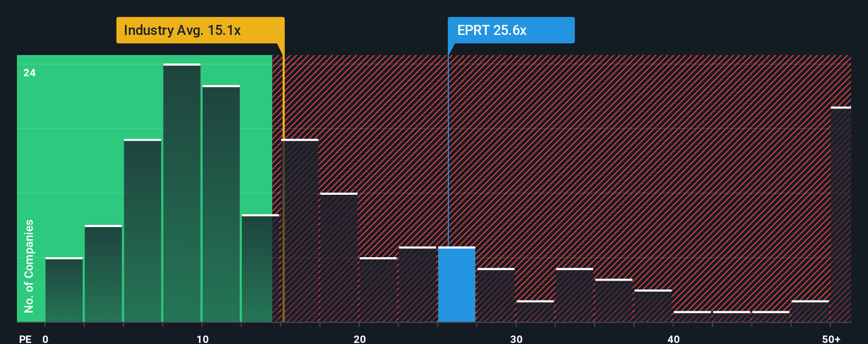Image resolution: width=868 pixels, height=344 pixels.
Task: Click the x-axis label 30
Action: point(517,339)
